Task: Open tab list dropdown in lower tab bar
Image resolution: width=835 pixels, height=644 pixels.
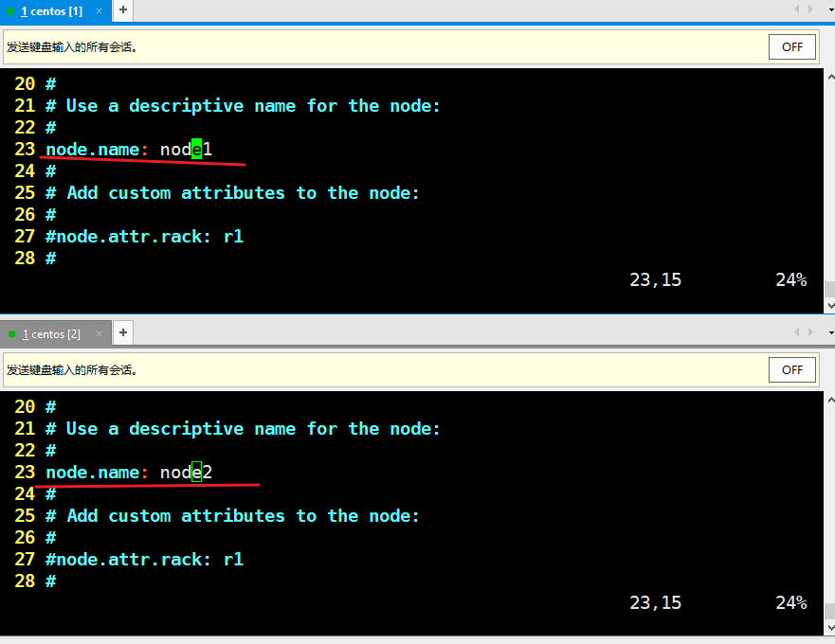Action: pyautogui.click(x=831, y=333)
